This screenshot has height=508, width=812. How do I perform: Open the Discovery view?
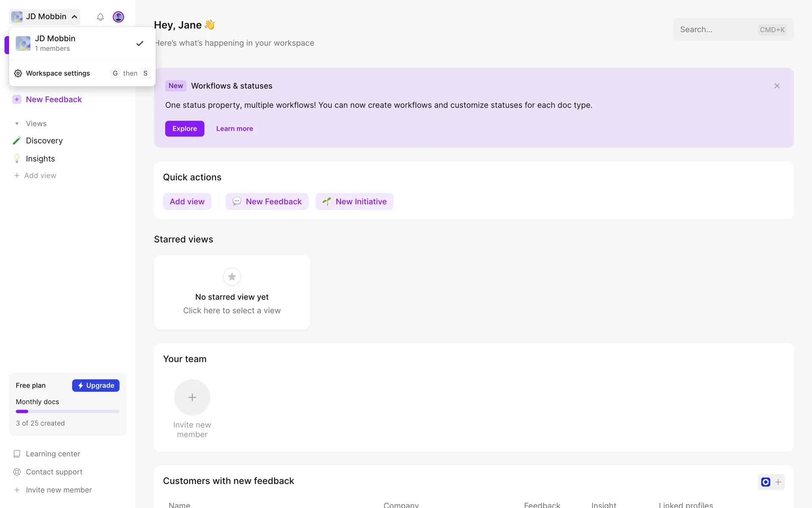pyautogui.click(x=44, y=141)
